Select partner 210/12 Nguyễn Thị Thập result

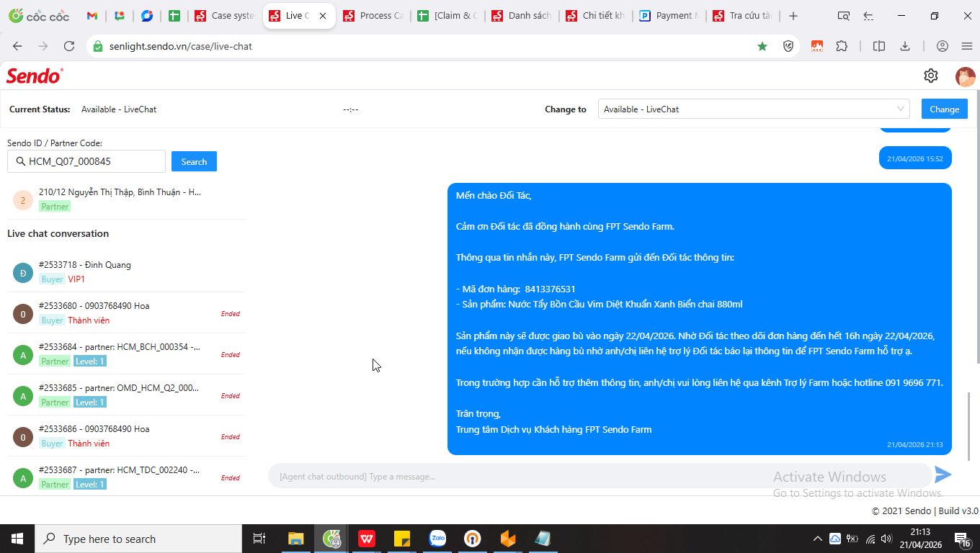(x=126, y=199)
